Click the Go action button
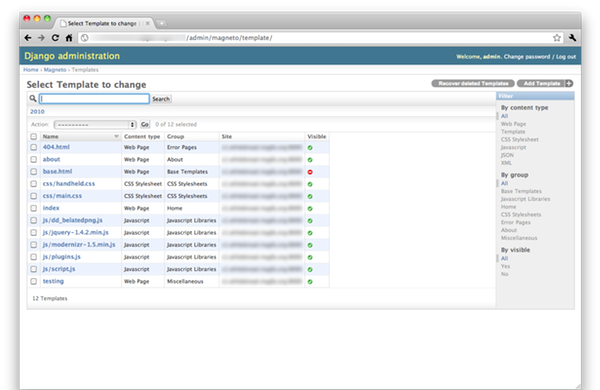This screenshot has width=600, height=390. 145,125
